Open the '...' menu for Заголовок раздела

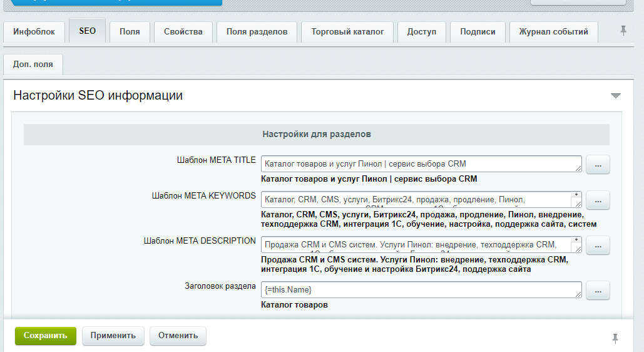click(x=598, y=291)
